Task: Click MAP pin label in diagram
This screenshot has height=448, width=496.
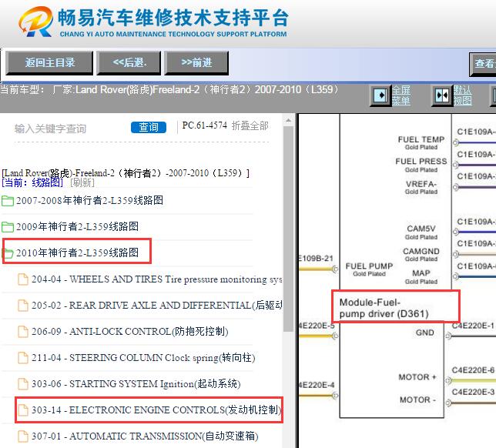Action: (421, 273)
